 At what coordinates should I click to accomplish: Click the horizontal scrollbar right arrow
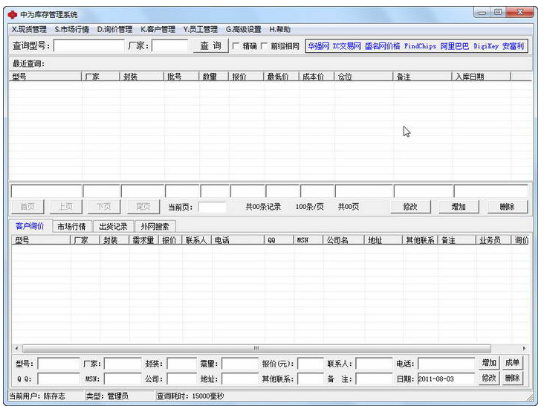(x=524, y=348)
